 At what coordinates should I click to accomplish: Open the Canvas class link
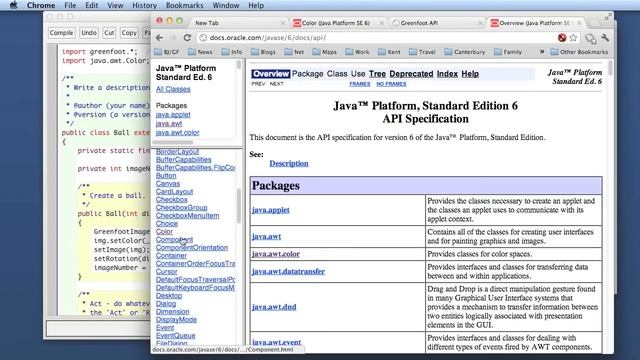(168, 184)
